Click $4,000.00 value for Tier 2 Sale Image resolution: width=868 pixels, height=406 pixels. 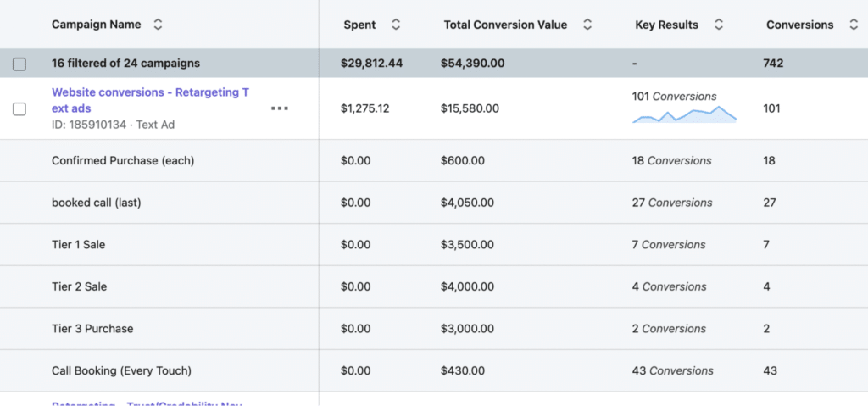tap(467, 286)
